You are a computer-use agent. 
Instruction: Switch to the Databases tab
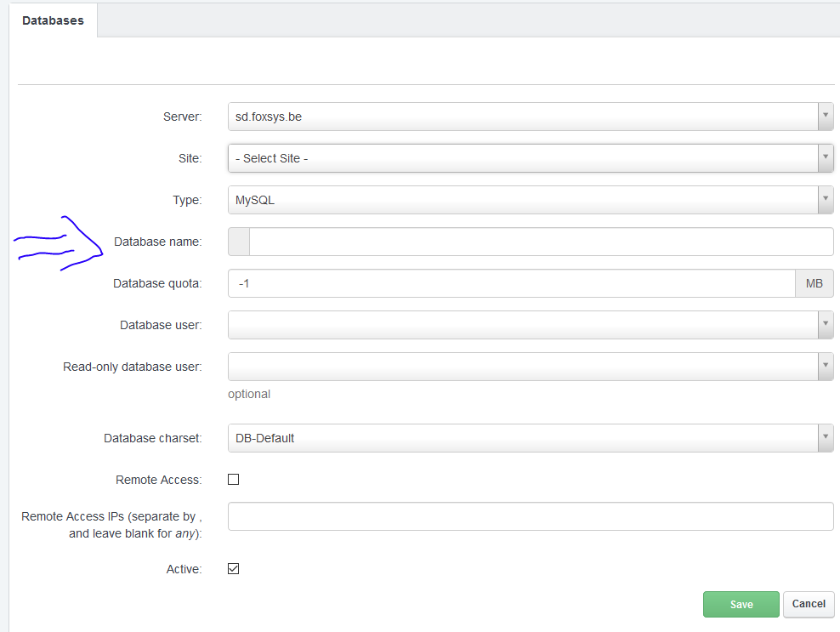[x=53, y=20]
